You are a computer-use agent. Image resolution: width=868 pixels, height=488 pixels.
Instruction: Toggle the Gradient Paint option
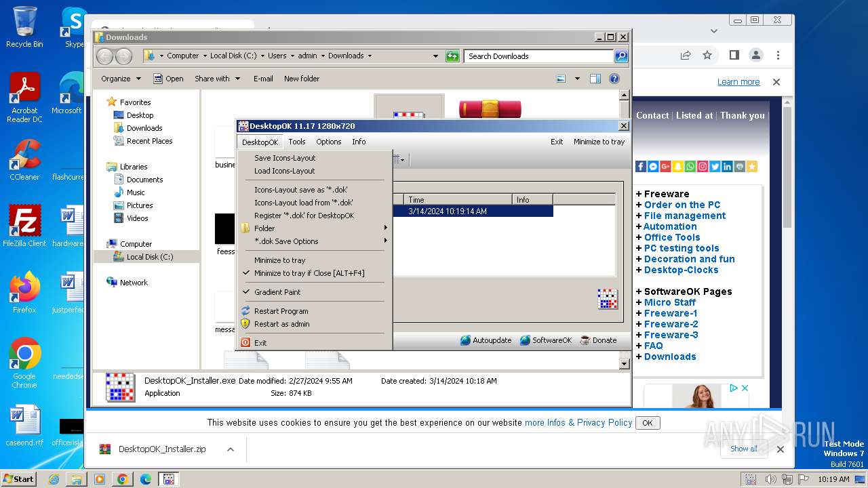click(277, 292)
